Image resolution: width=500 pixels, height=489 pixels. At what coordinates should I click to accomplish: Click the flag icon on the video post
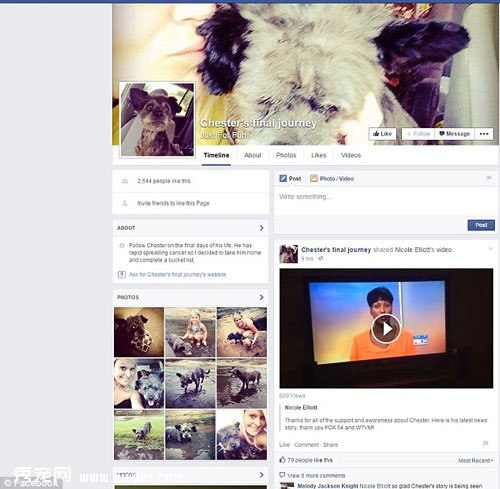click(486, 444)
